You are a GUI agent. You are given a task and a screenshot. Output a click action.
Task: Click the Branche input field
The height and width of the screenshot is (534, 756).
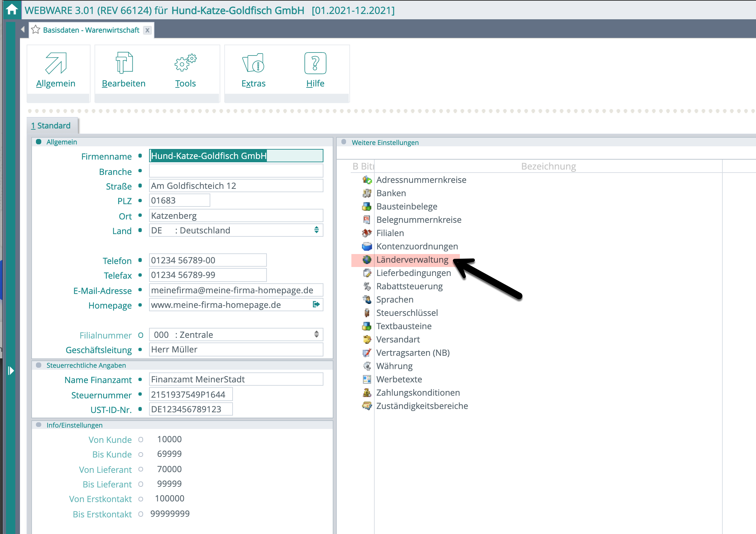(236, 171)
